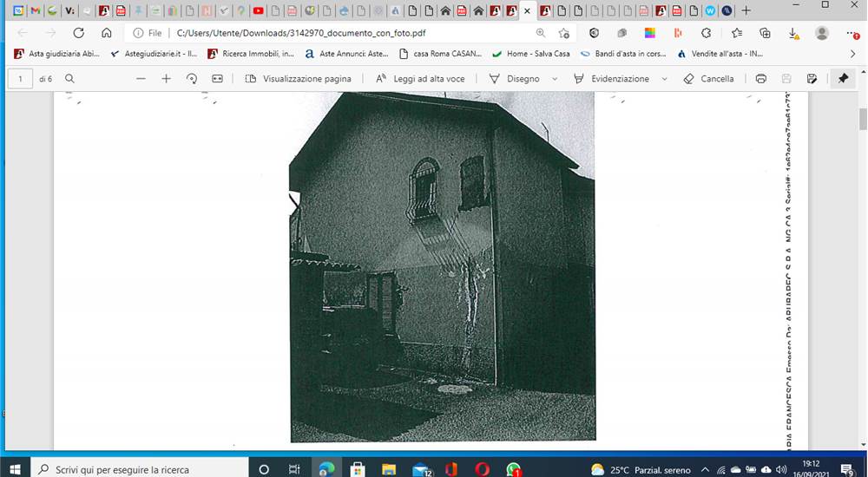Open bookmark Astegiudiziarie.it

(x=154, y=54)
